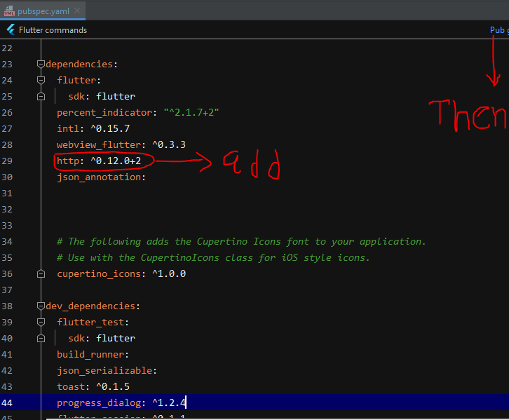Click the 'percent_indicator' key
Screen dimensions: 509x420
click(104, 113)
